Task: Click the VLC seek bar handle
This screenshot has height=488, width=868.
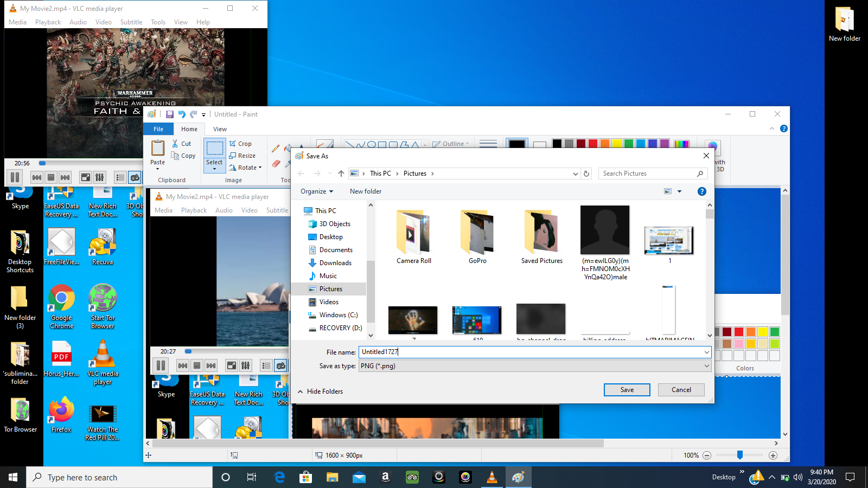Action: click(42, 163)
